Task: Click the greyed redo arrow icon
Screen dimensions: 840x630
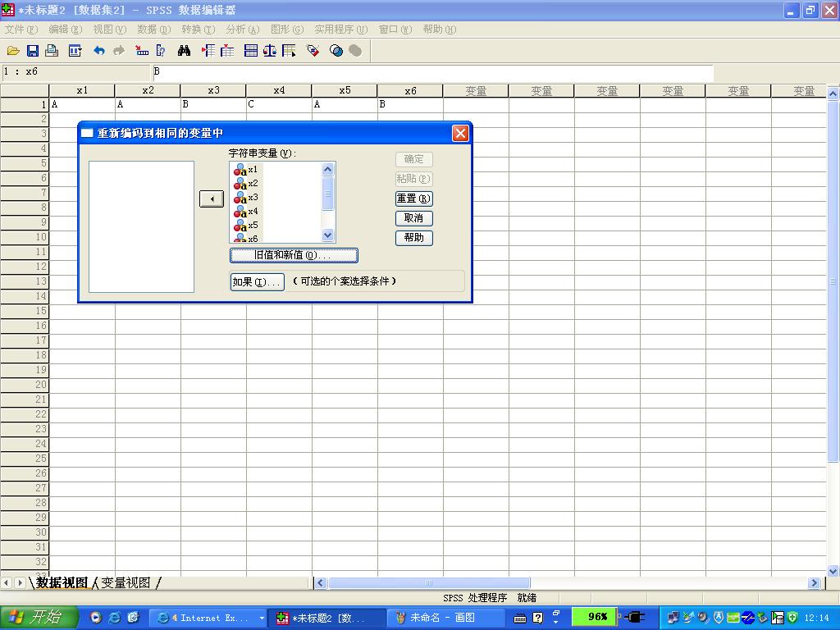Action: click(119, 51)
